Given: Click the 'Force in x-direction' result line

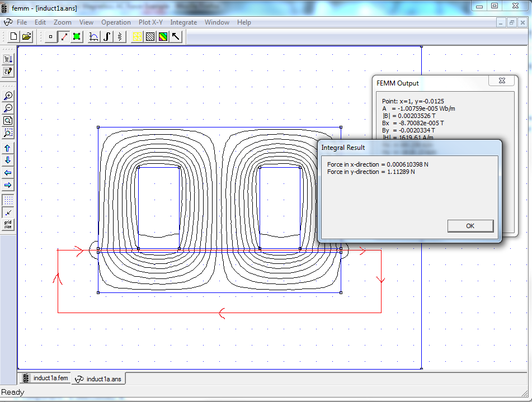Looking at the screenshot, I should point(378,164).
